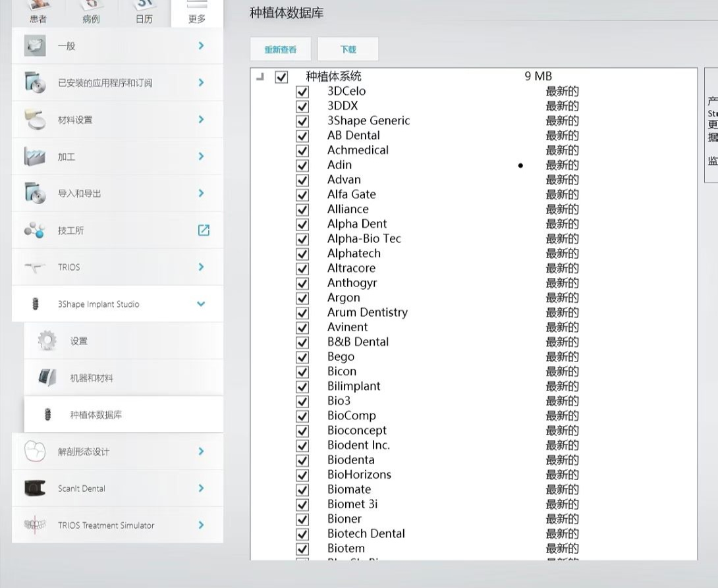Click the 机器和材料 machine icon

click(x=47, y=377)
